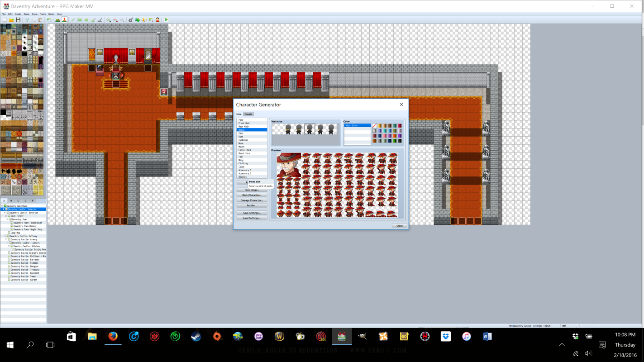The image size is (644, 362).
Task: Open the Game menu
Action: (51, 14)
